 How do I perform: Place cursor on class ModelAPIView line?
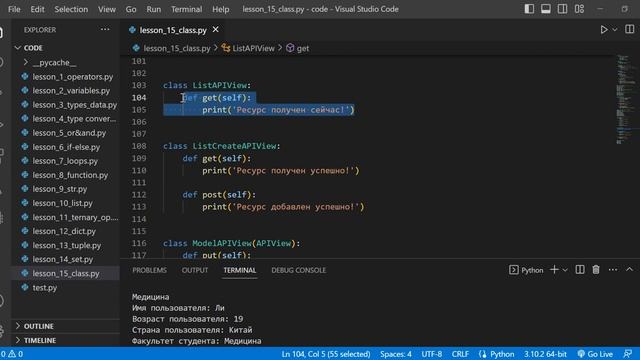click(231, 243)
